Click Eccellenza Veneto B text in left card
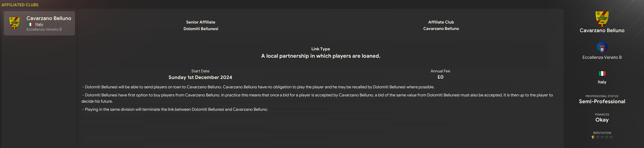Viewport: 644px width, 148px height. [x=44, y=29]
